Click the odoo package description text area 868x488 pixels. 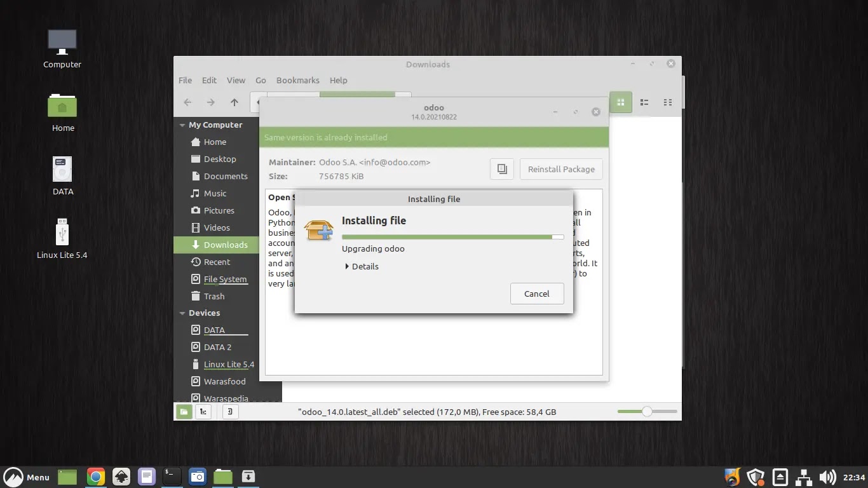click(x=434, y=282)
